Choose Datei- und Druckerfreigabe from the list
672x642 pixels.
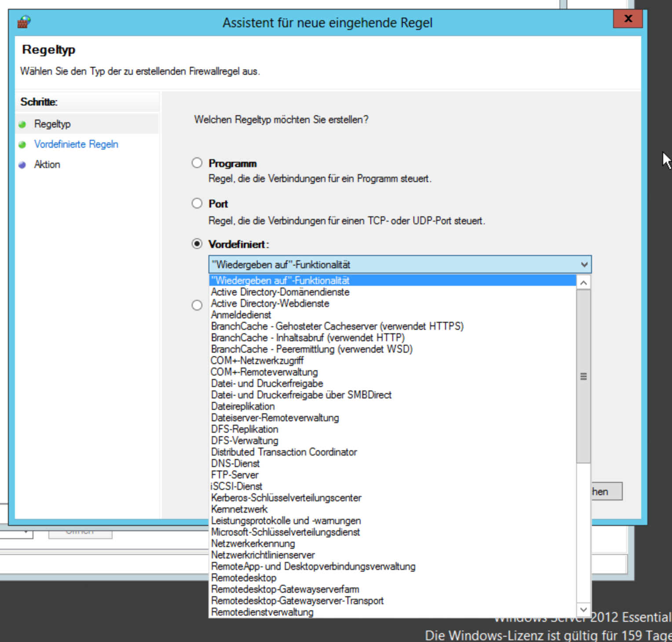[x=267, y=383]
